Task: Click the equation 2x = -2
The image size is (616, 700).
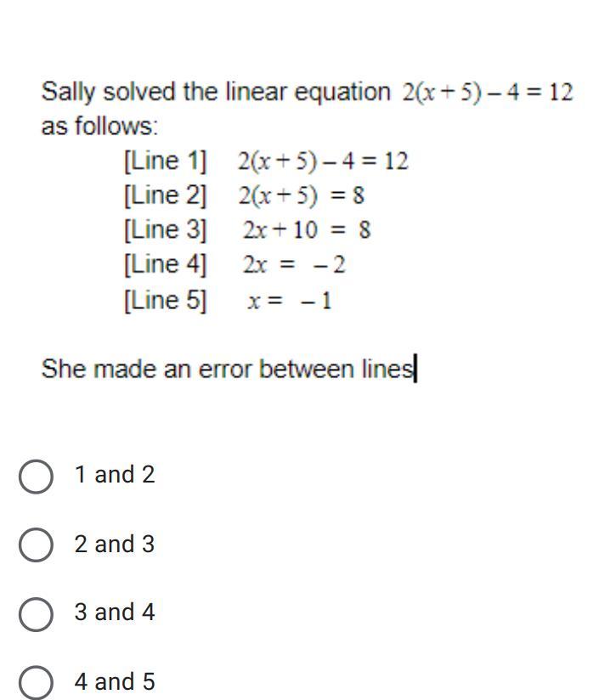Action: click(294, 265)
